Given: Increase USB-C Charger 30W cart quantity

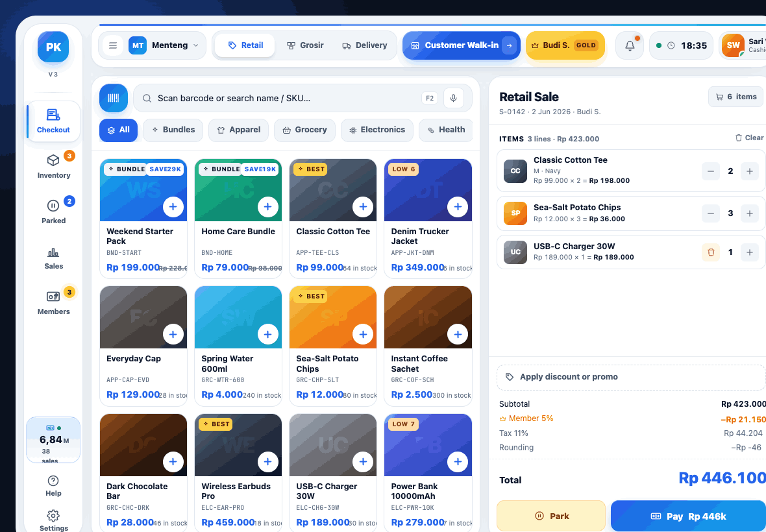Looking at the screenshot, I should 749,252.
